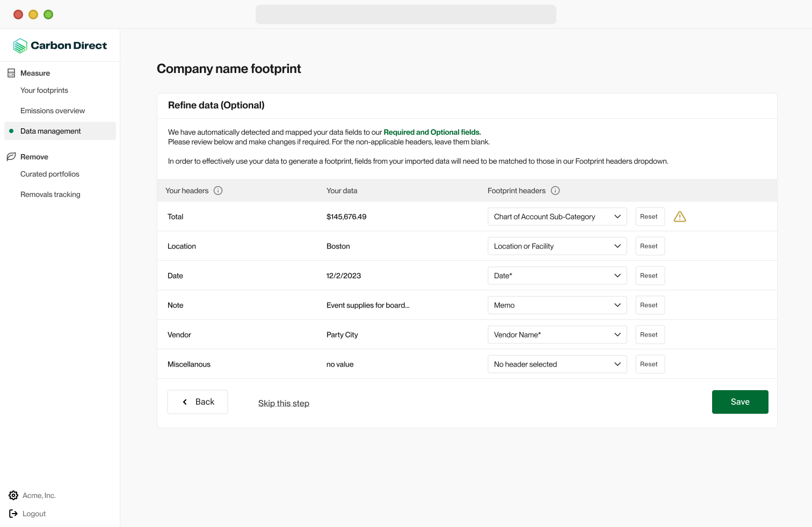Click the Remove leaf icon
Image resolution: width=812 pixels, height=527 pixels.
pos(11,157)
